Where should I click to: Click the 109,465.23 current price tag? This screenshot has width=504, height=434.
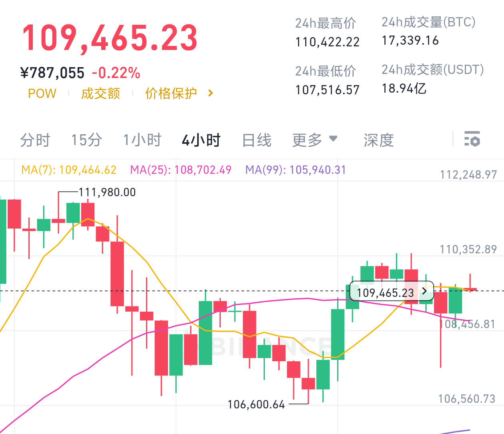385,293
